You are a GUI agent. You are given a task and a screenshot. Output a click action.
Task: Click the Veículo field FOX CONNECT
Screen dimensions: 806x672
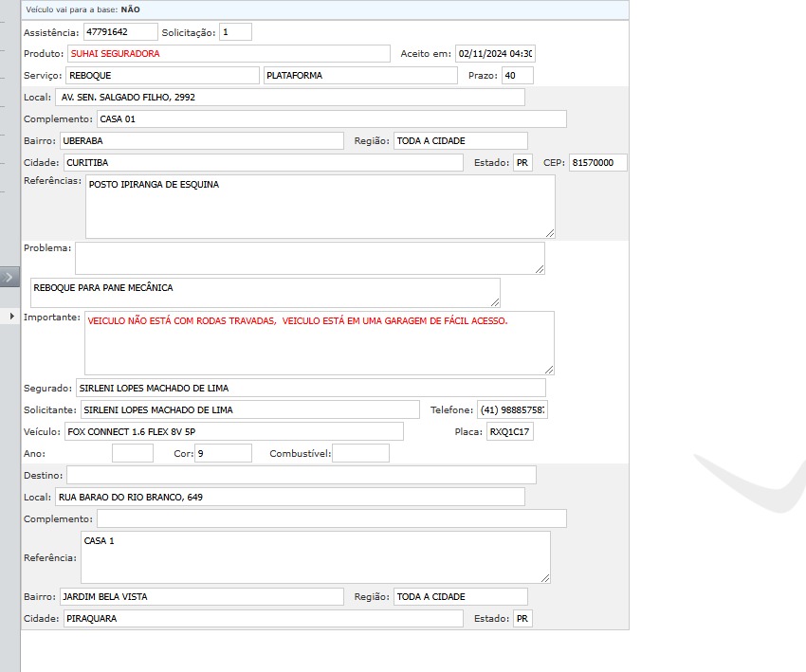(x=234, y=432)
